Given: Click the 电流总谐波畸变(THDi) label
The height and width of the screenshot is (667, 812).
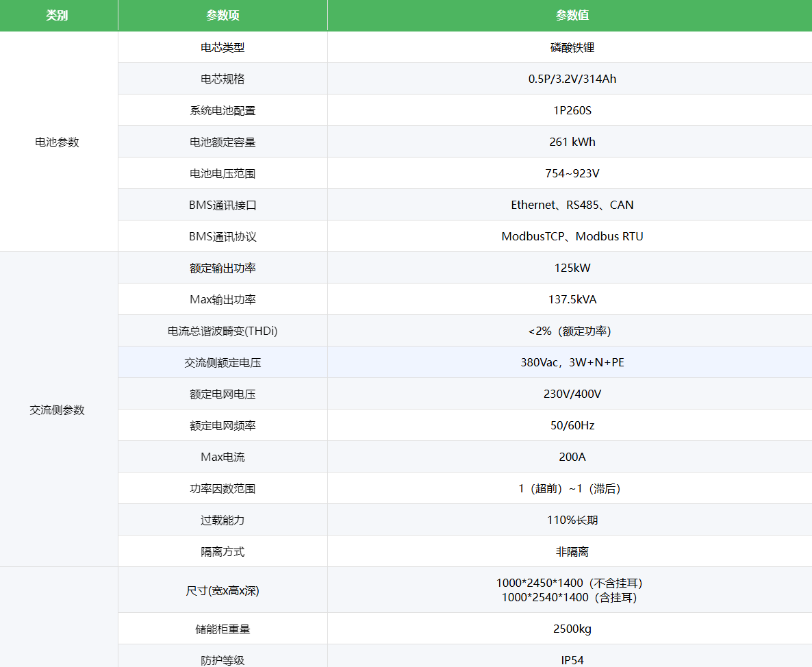Looking at the screenshot, I should 223,331.
